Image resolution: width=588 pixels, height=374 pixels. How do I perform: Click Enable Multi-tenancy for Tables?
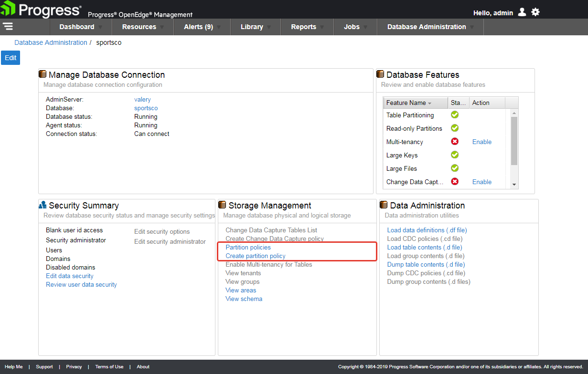(269, 264)
